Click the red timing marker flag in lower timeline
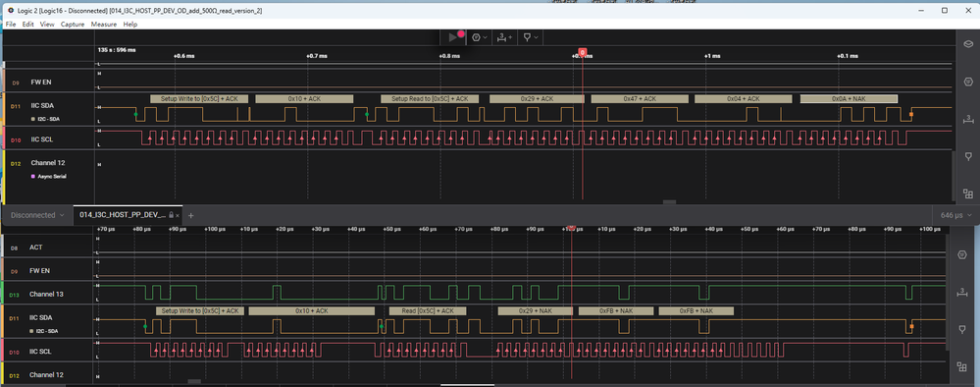Screen dimensions: 980x387 click(571, 227)
